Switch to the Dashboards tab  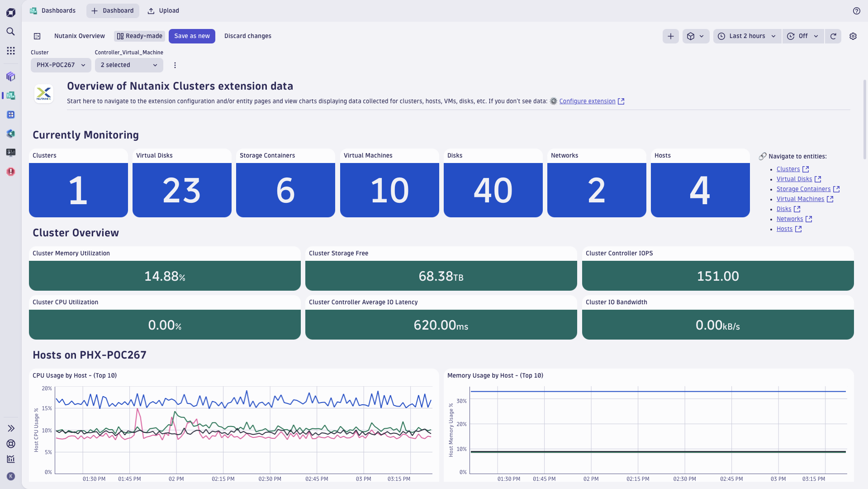click(53, 11)
